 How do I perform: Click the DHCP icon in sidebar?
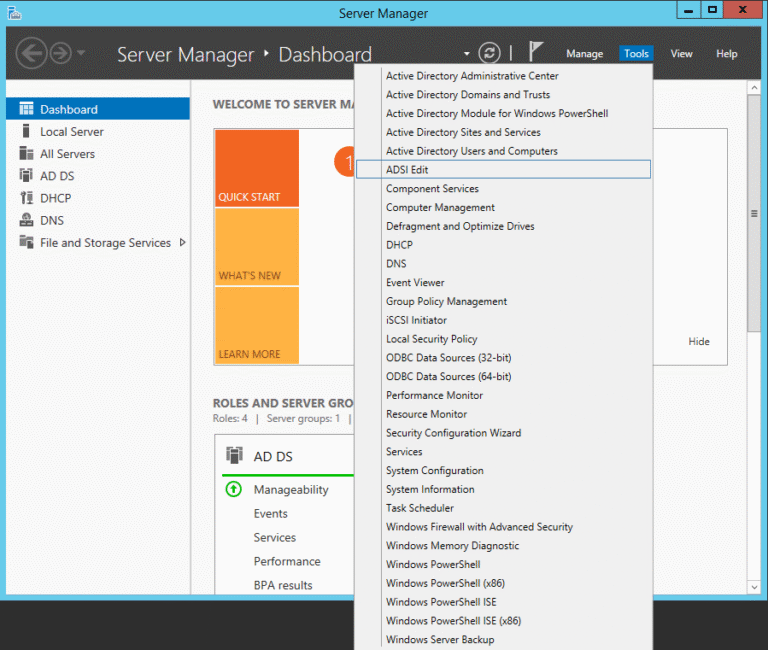click(26, 198)
